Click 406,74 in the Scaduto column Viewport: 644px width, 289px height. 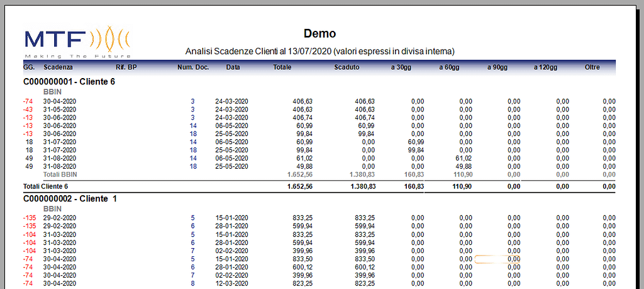tap(365, 118)
